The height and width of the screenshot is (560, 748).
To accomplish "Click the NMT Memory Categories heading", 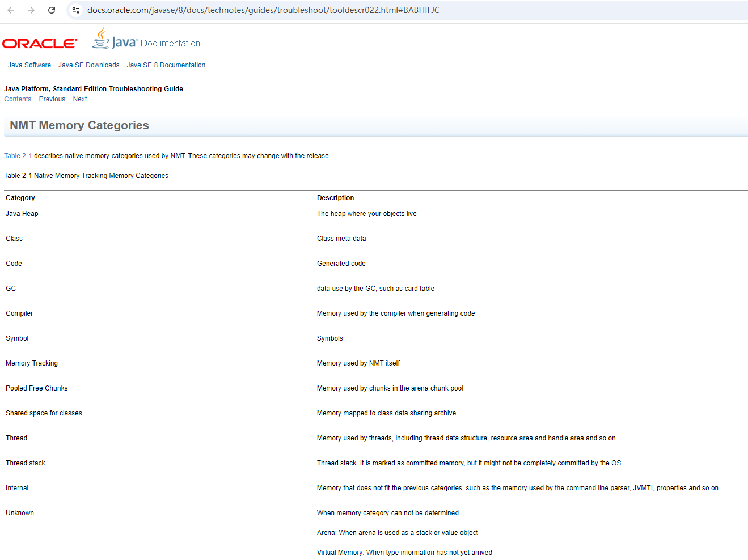I will pyautogui.click(x=79, y=125).
